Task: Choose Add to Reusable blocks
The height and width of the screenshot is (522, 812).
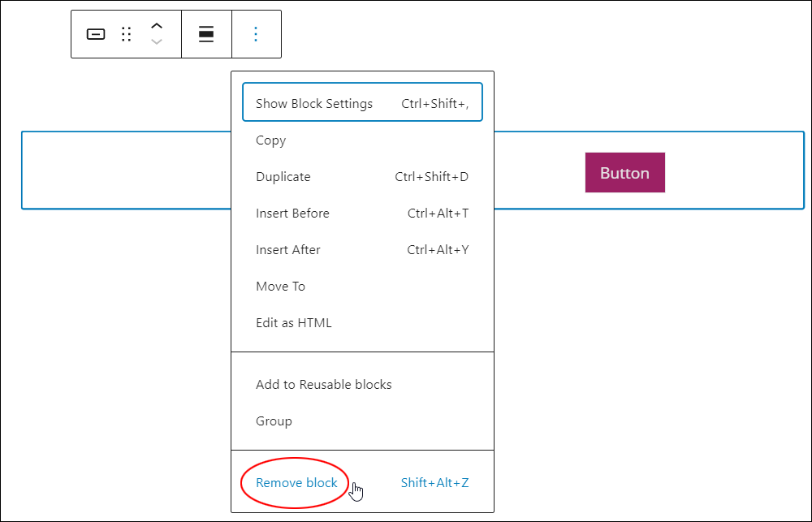Action: pos(362,385)
